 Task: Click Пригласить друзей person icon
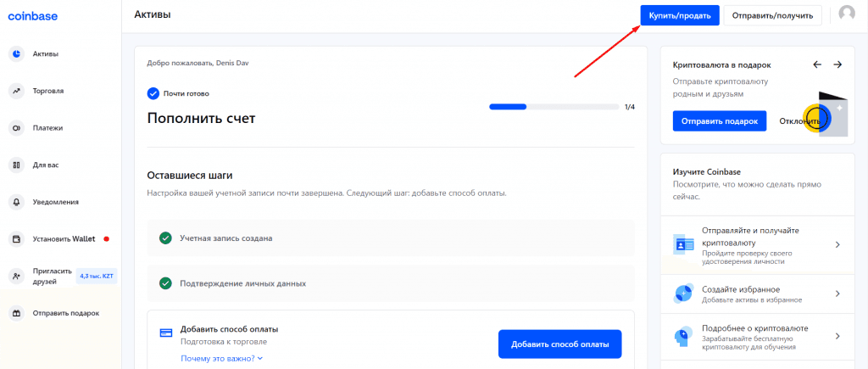pyautogui.click(x=17, y=276)
